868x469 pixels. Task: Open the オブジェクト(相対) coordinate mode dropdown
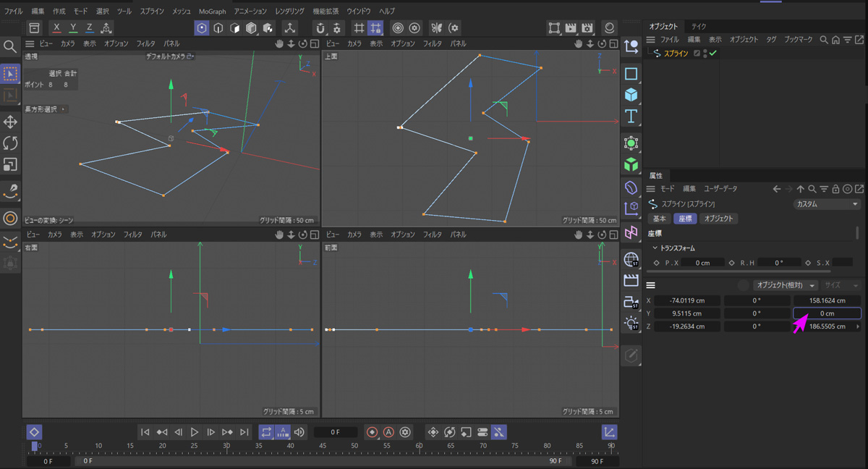tap(785, 285)
